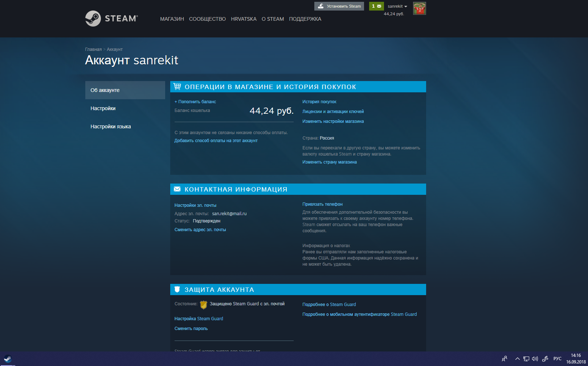Open Настройка Steam Guard link
The image size is (588, 366).
pos(199,319)
